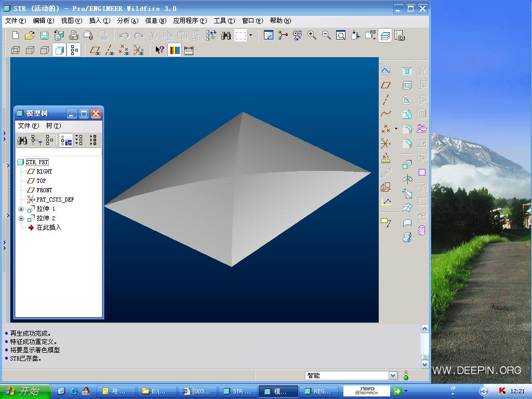Select the 在此插入 insert marker
The image size is (532, 399).
pos(49,228)
